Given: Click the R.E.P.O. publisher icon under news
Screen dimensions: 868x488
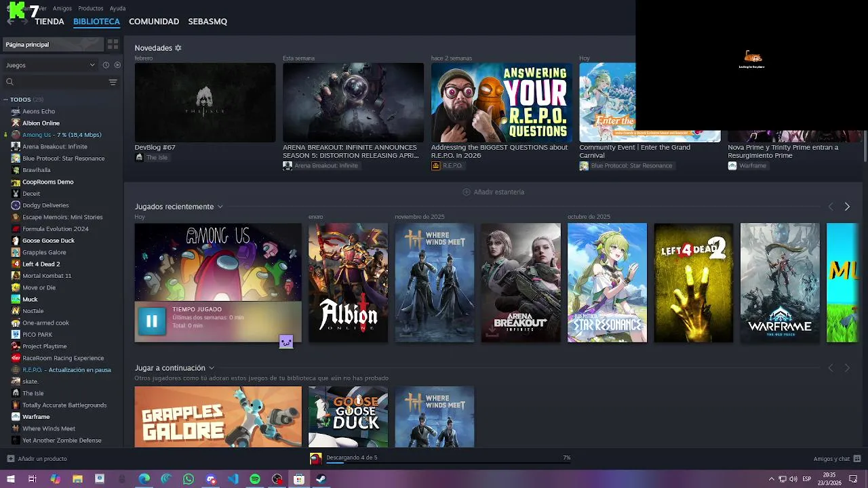Looking at the screenshot, I should (x=436, y=165).
